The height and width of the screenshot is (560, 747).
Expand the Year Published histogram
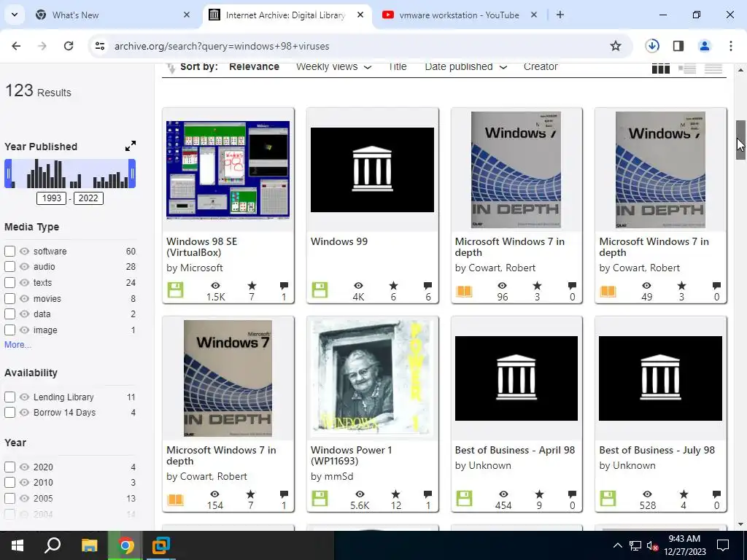[x=131, y=146]
